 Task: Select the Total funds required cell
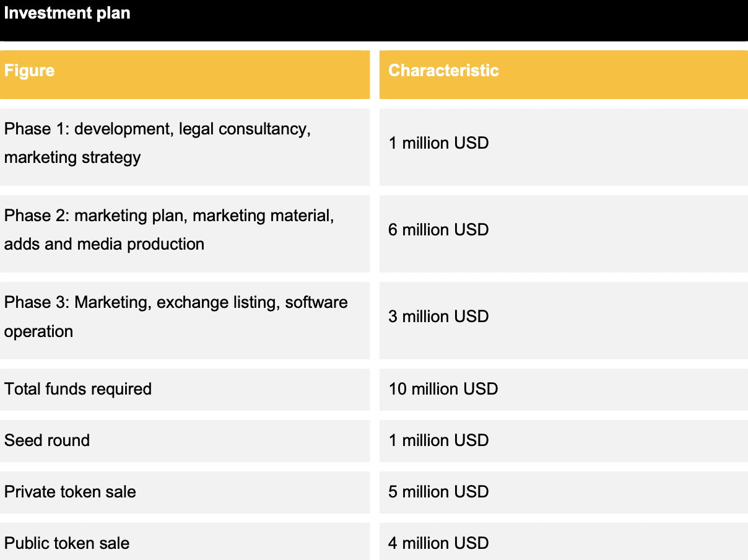[x=185, y=390]
